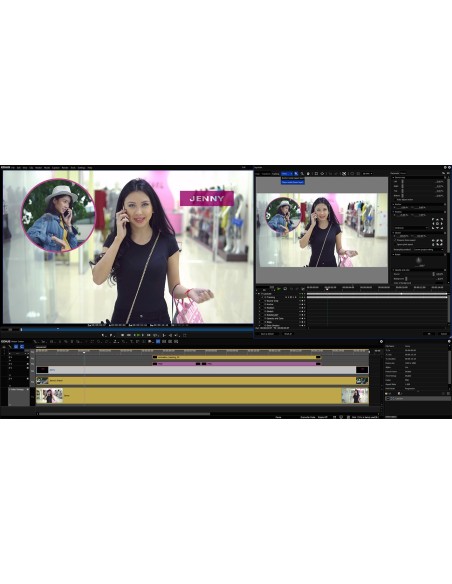Viewport: 452px width, 584px height.
Task: Enable the Tracking keyframe checkbox
Action: point(265,297)
